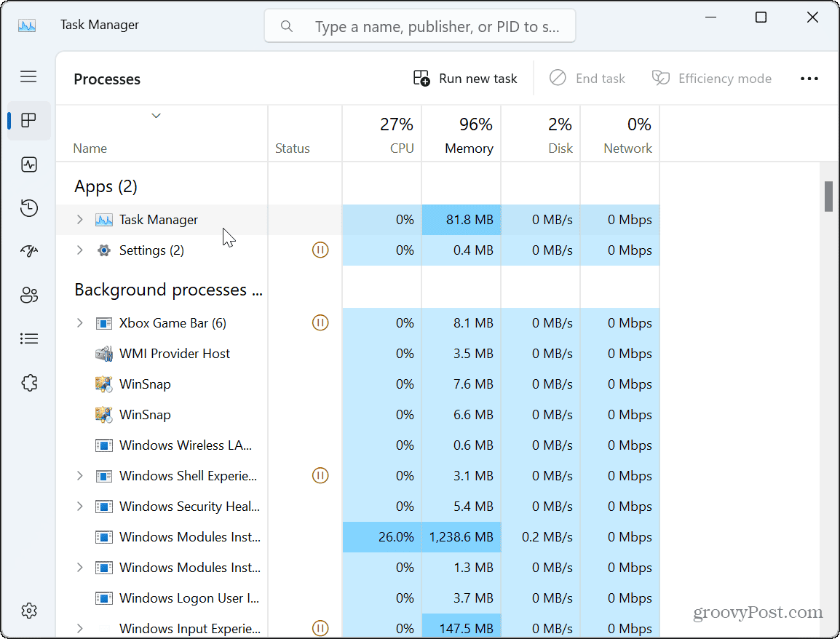Select the Processes sidebar icon
This screenshot has height=639, width=840.
click(x=29, y=121)
